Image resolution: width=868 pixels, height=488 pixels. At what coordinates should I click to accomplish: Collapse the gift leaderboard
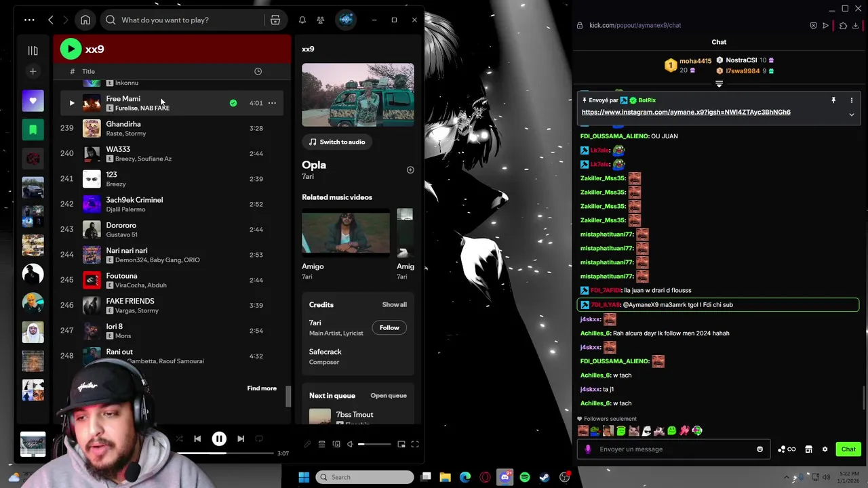pyautogui.click(x=719, y=84)
